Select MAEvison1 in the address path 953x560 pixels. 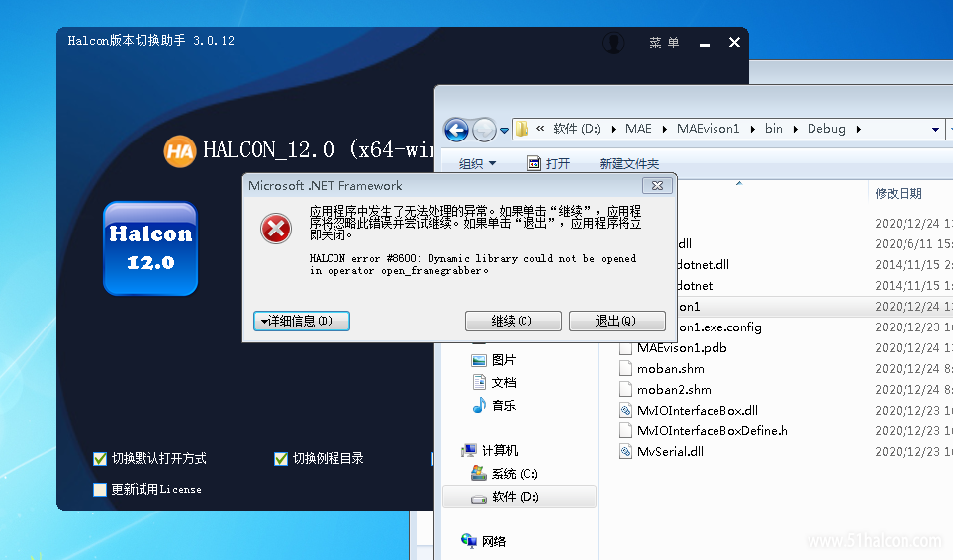pos(708,129)
